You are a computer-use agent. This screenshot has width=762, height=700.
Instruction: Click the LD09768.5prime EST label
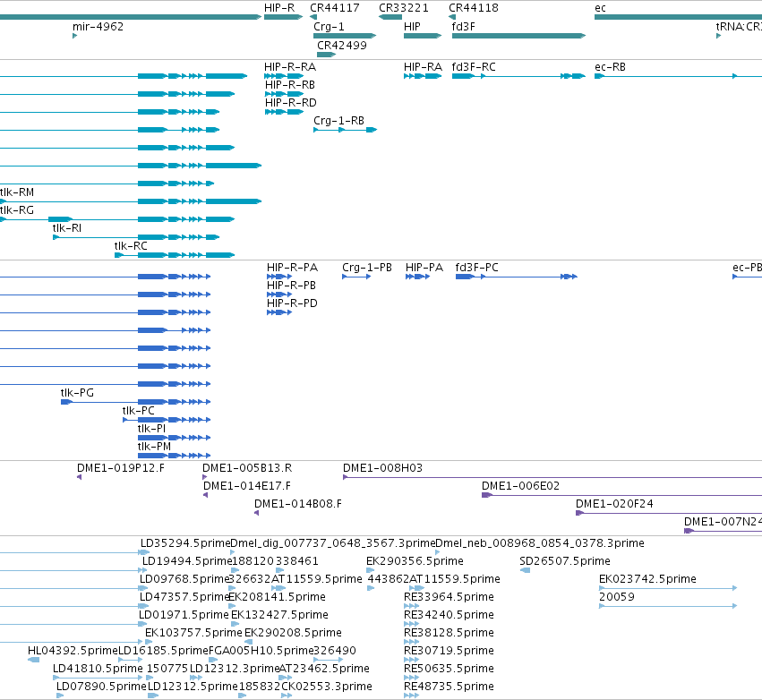pyautogui.click(x=184, y=579)
